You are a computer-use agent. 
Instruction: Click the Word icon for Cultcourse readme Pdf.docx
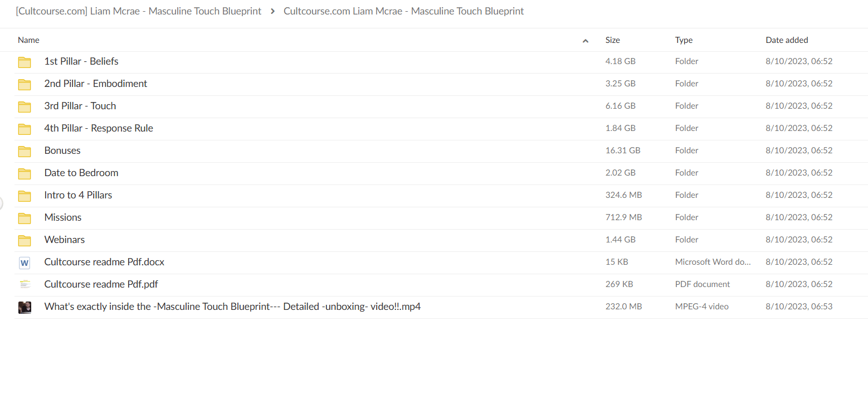[25, 263]
